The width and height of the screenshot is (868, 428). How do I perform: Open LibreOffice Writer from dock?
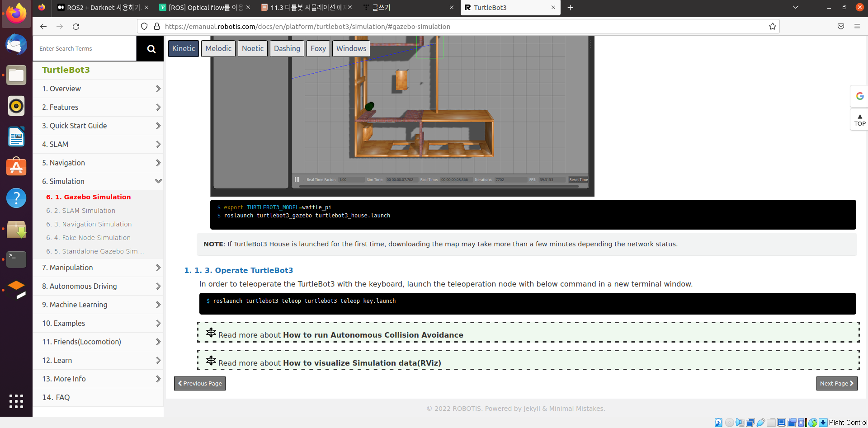pyautogui.click(x=16, y=136)
